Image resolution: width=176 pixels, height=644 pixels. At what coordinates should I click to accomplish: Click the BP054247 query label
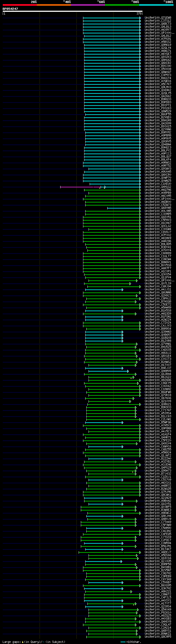pyautogui.click(x=10, y=9)
